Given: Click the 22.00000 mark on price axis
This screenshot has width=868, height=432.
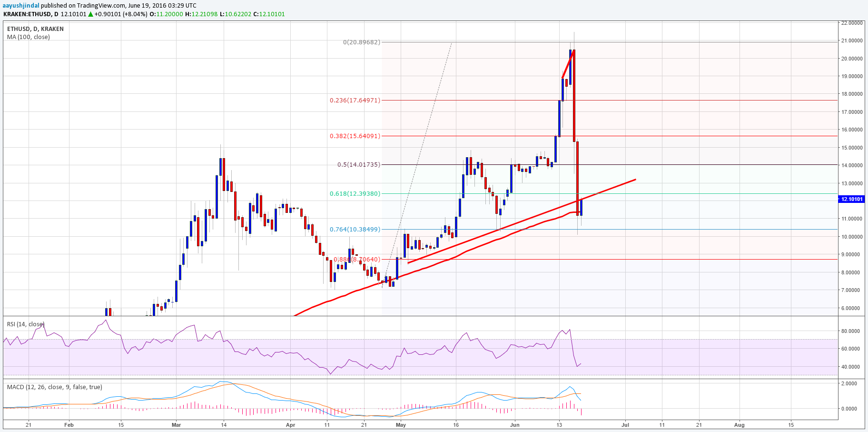Looking at the screenshot, I should click(852, 23).
